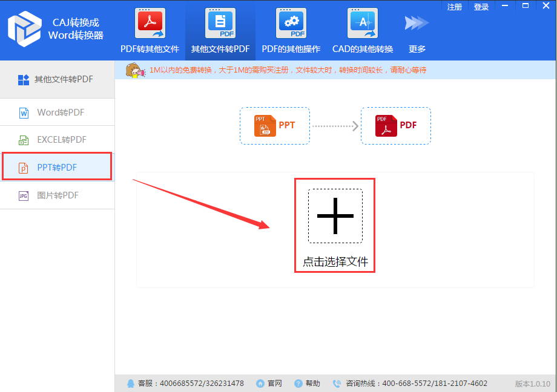557x392 pixels.
Task: Select EXCEL转PDF in the sidebar
Action: click(57, 140)
